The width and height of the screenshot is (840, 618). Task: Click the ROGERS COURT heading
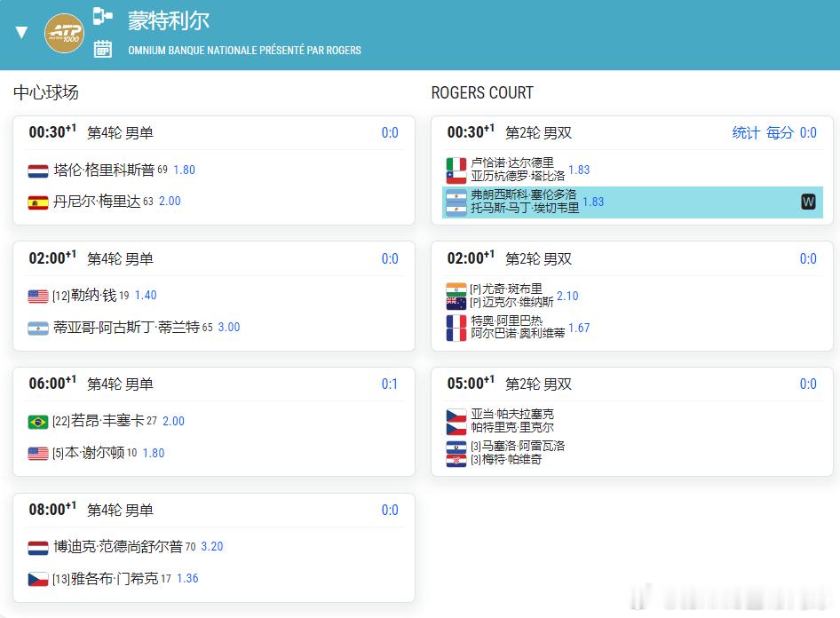tap(482, 92)
